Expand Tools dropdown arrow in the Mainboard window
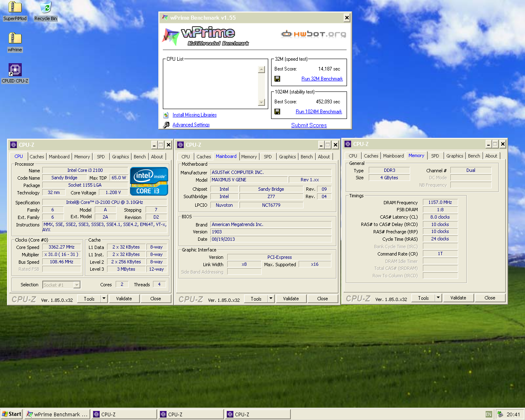The width and height of the screenshot is (525, 420). coord(271,299)
